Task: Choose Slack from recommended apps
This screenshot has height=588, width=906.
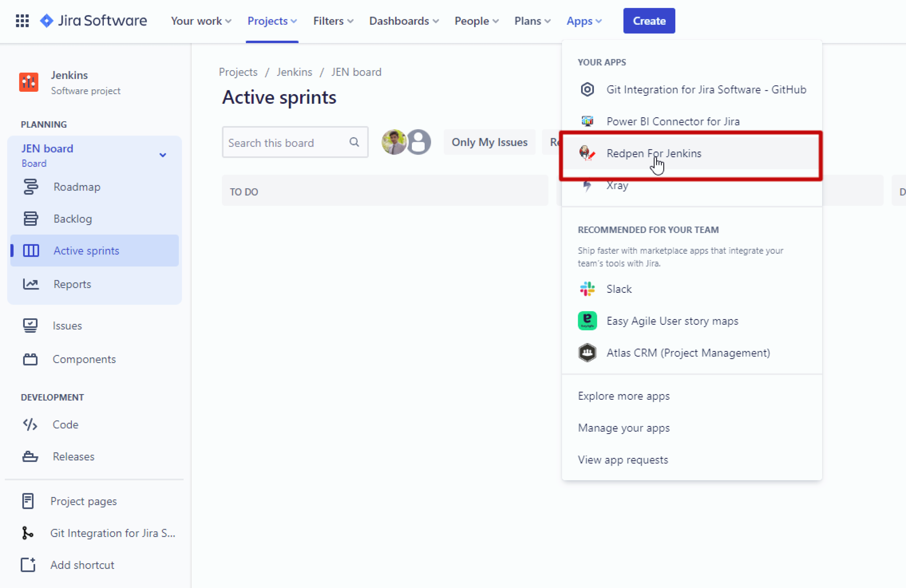Action: [x=692, y=289]
